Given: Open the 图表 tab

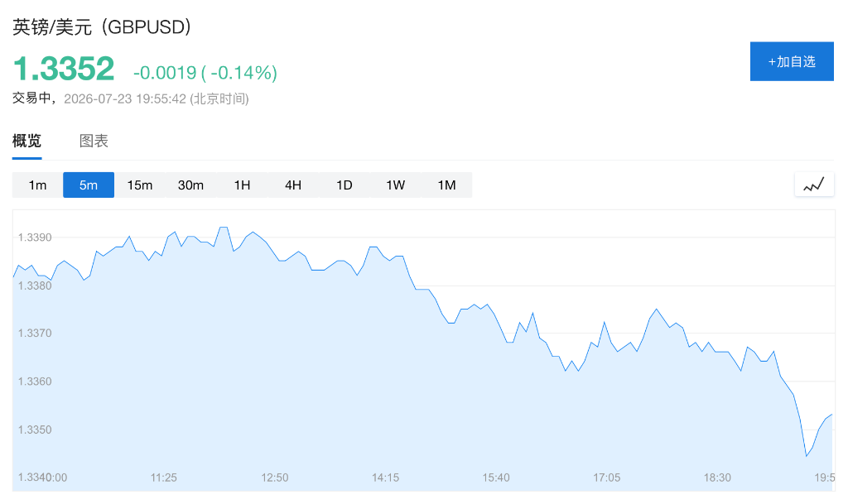Looking at the screenshot, I should pos(94,141).
